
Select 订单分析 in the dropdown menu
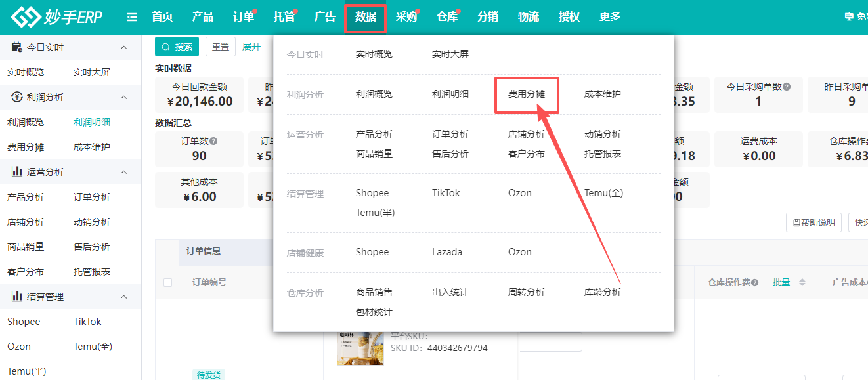click(450, 134)
